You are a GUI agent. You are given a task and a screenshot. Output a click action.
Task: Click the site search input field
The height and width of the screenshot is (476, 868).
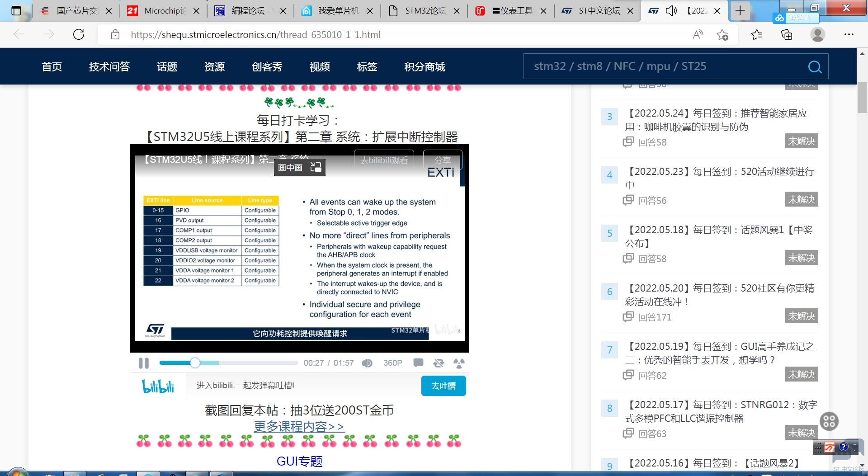[665, 66]
